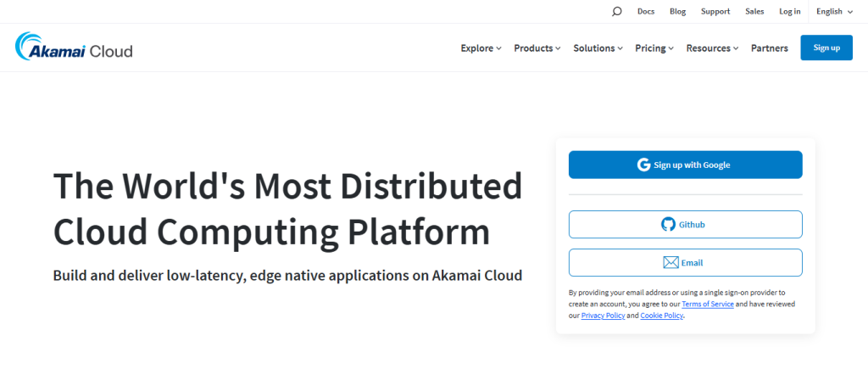Sign up with Google
This screenshot has width=868, height=386.
point(685,165)
